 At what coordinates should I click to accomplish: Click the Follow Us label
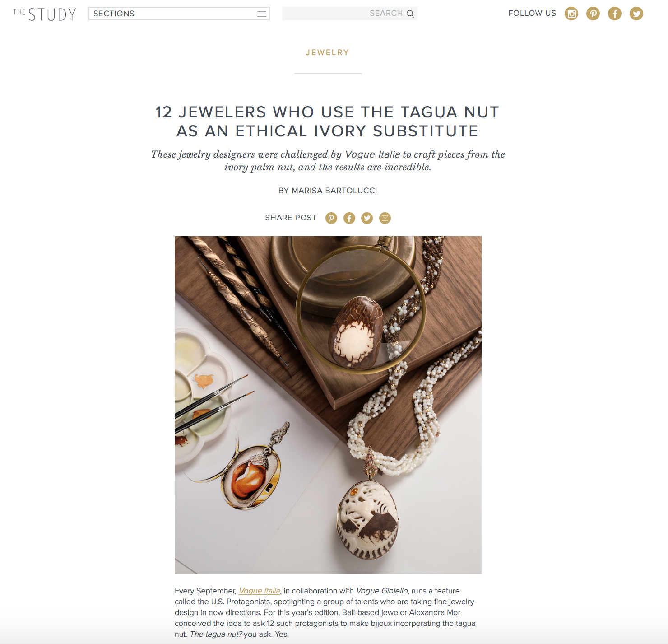(532, 13)
